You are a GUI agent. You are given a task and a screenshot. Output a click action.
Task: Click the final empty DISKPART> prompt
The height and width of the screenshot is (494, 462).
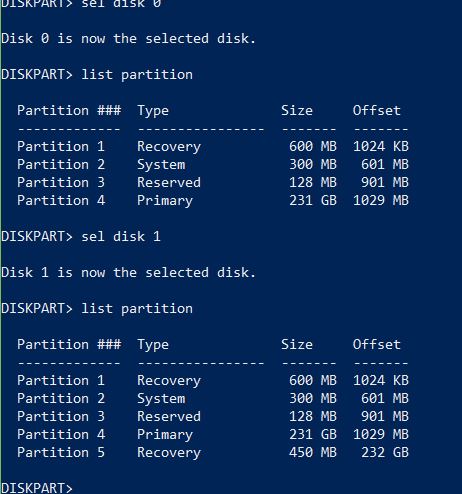(x=37, y=488)
